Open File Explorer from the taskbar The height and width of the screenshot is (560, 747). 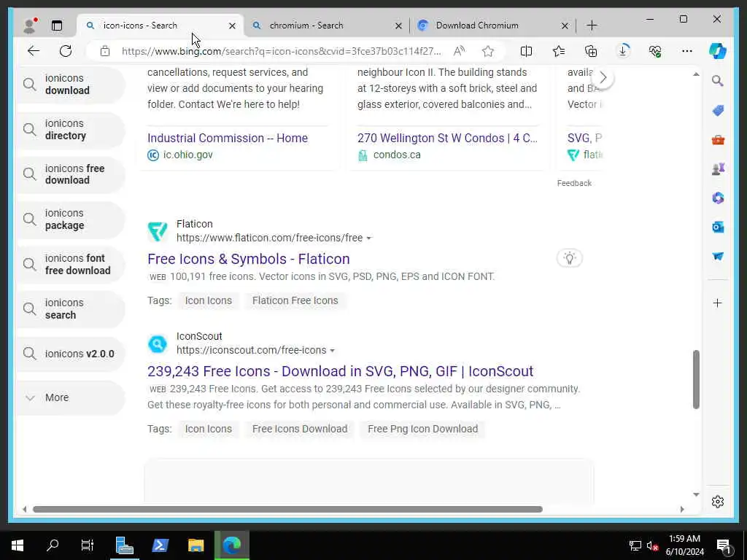(196, 545)
